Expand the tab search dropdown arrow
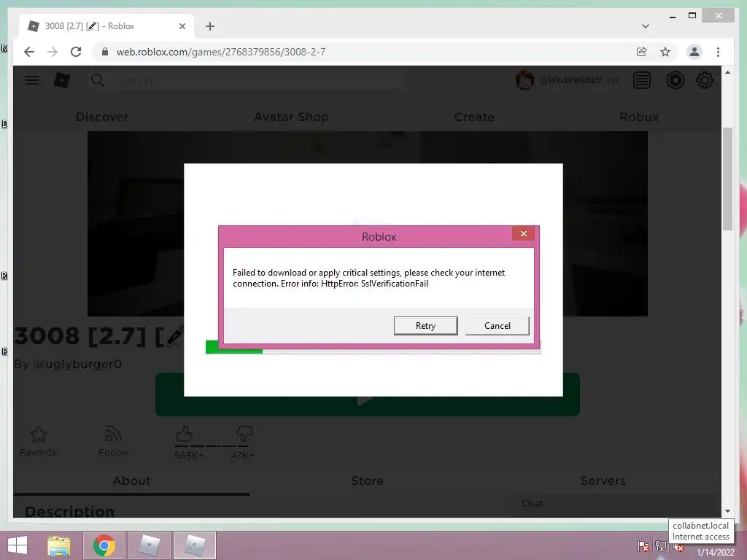747x560 pixels. pos(645,26)
